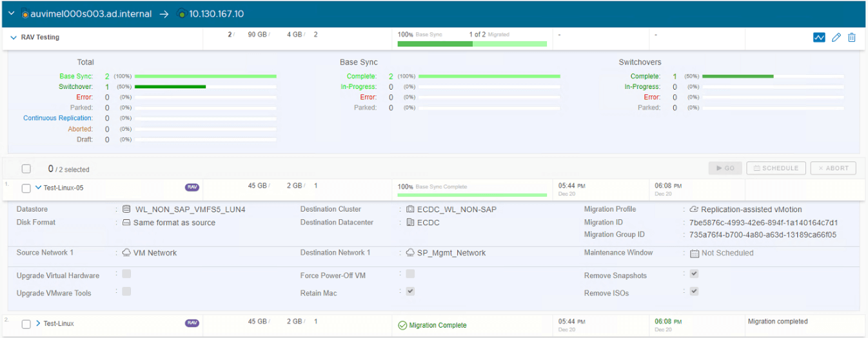The image size is (868, 338).
Task: Click the trash delete icon for RAV Testing
Action: click(852, 37)
